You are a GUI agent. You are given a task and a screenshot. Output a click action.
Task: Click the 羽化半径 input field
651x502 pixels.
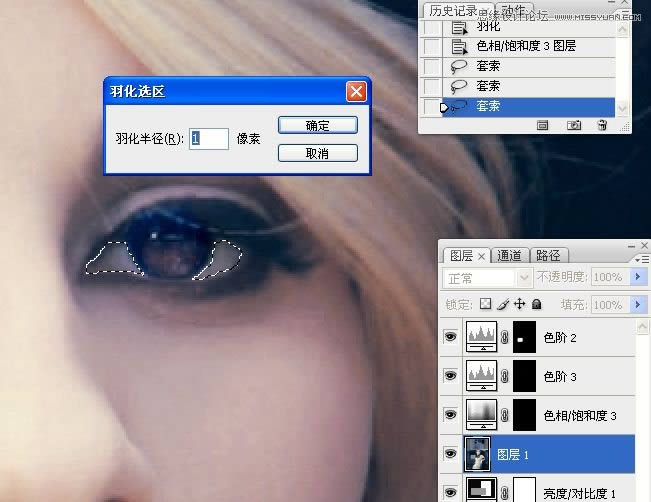point(208,139)
